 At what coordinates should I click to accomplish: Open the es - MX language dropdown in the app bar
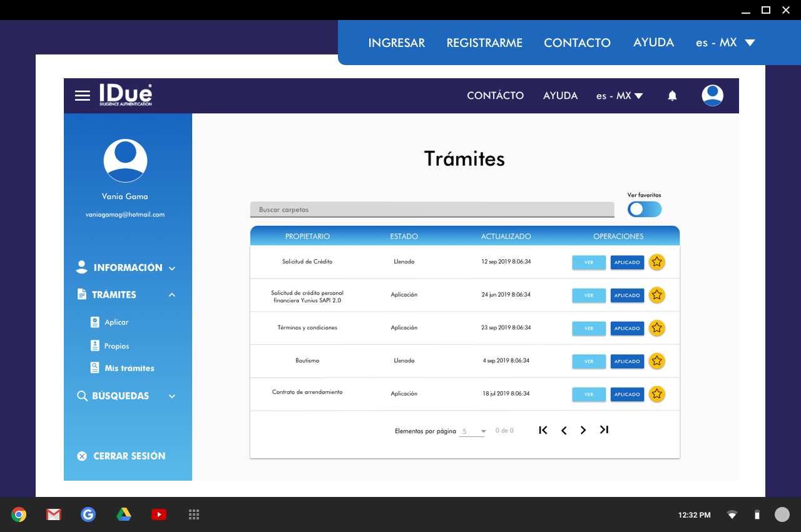coord(620,96)
